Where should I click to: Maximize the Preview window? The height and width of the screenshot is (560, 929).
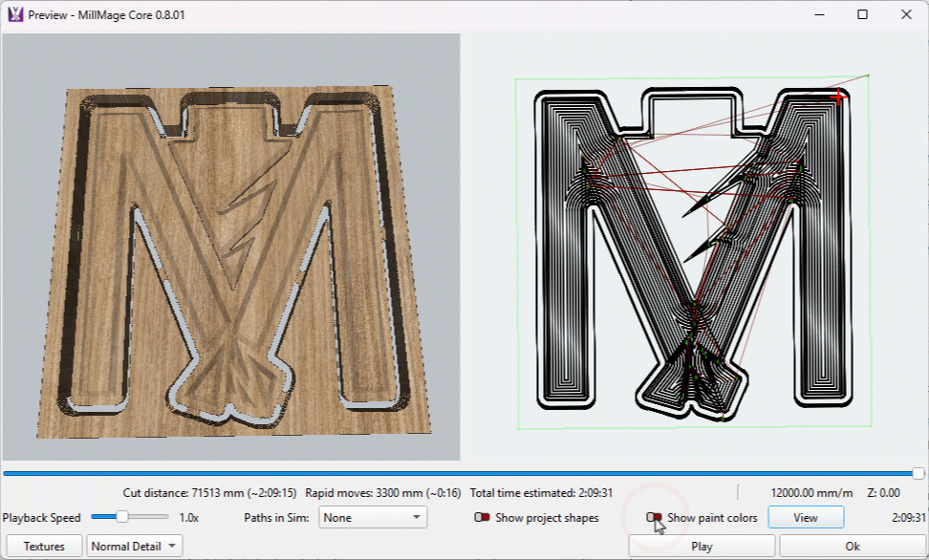pos(862,15)
